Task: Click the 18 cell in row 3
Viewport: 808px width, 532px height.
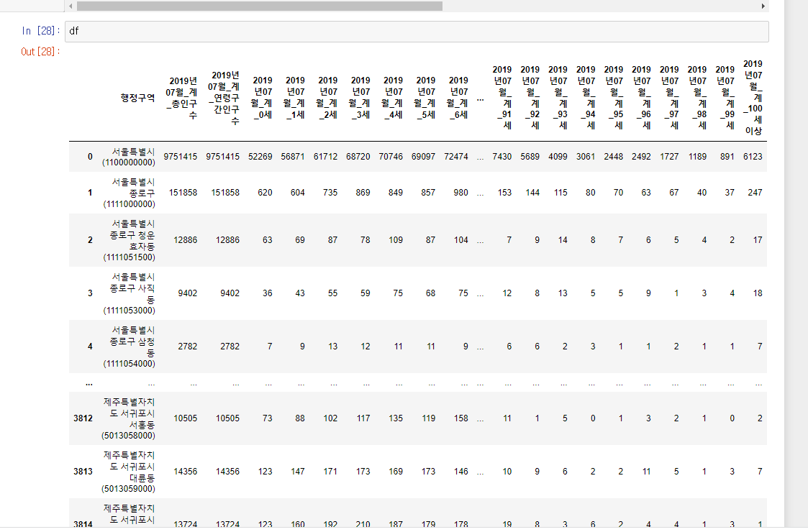Action: [x=758, y=293]
